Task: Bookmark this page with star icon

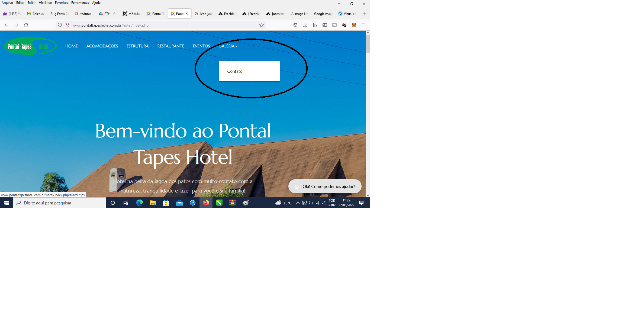Action: tap(261, 25)
